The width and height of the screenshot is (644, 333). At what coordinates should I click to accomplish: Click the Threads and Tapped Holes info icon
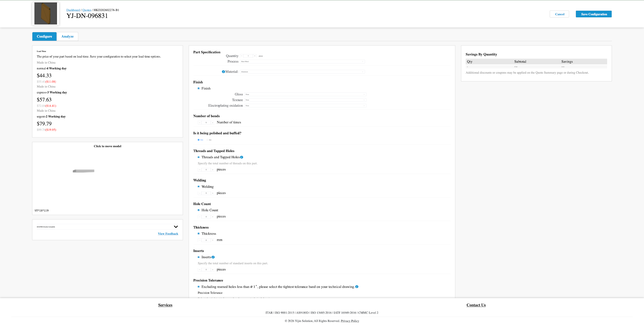[x=241, y=157]
